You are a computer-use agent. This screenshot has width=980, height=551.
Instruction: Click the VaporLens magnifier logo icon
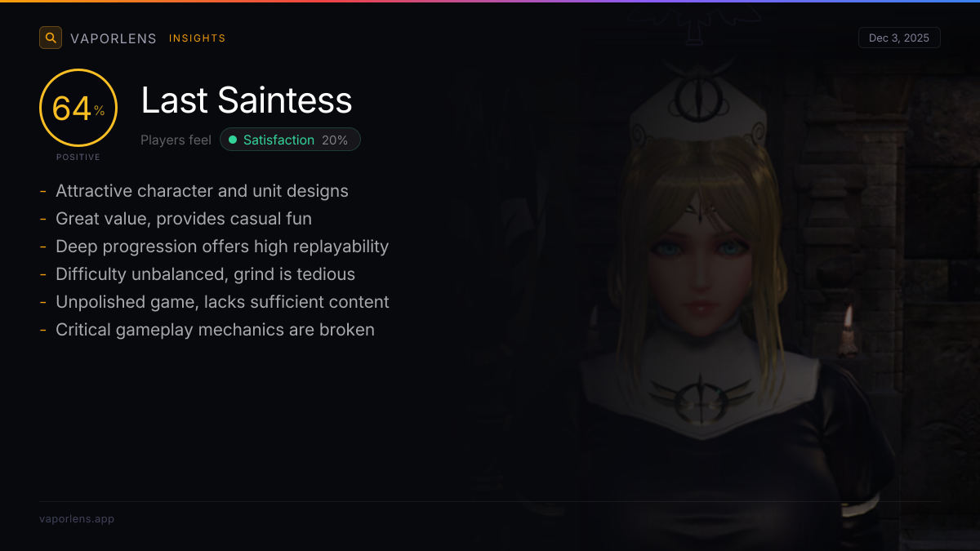(x=51, y=38)
